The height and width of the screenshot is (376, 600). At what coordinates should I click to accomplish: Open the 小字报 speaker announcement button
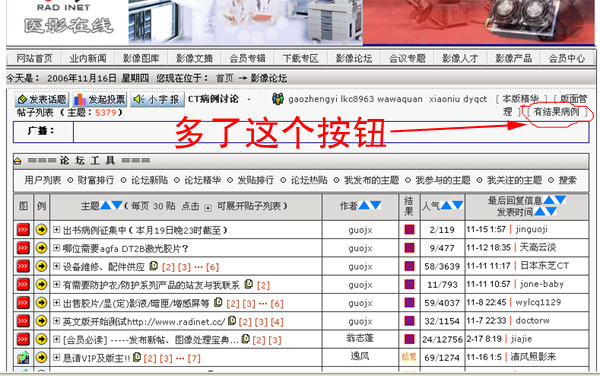157,99
